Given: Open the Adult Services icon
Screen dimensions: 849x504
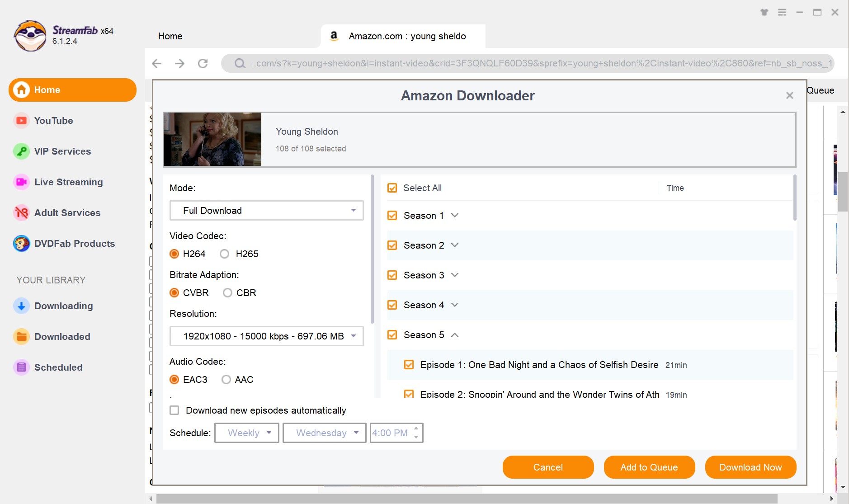Looking at the screenshot, I should (21, 213).
